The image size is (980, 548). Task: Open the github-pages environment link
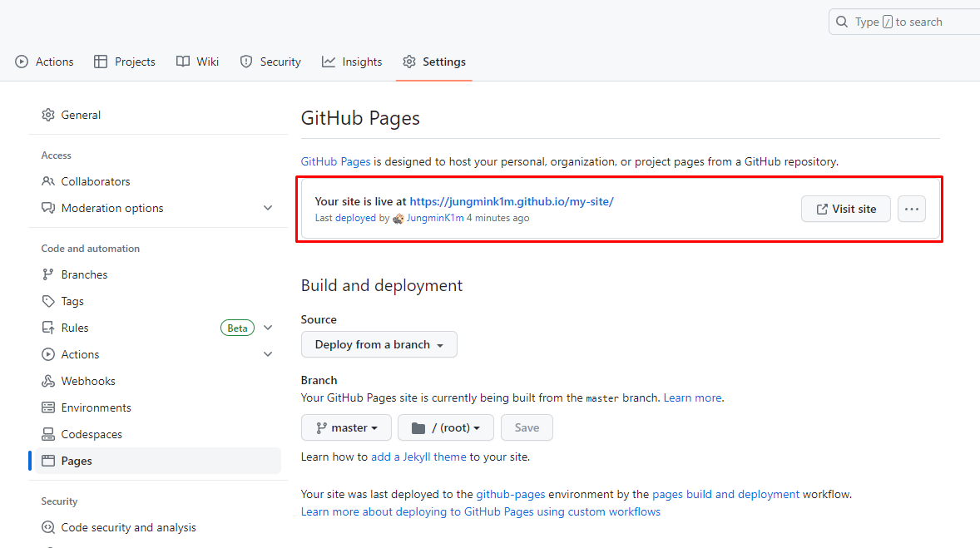pos(511,494)
